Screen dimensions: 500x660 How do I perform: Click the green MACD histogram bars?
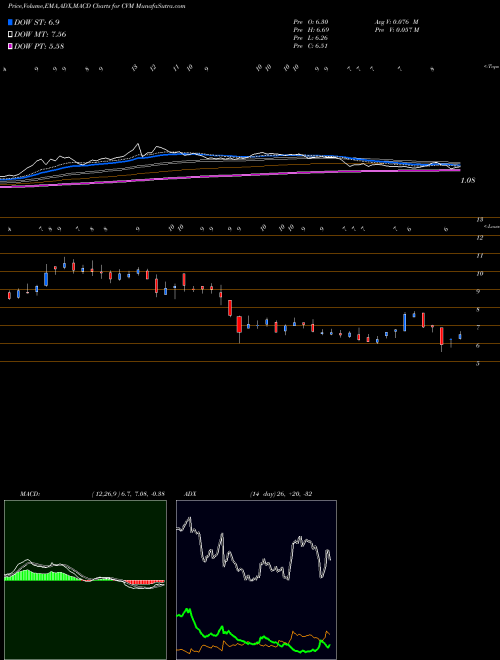click(x=42, y=576)
